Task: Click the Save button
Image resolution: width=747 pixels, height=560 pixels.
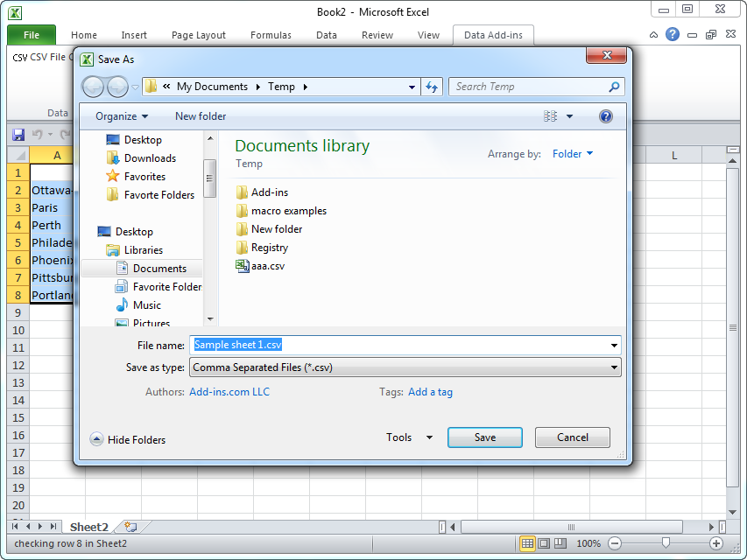Action: click(x=485, y=437)
